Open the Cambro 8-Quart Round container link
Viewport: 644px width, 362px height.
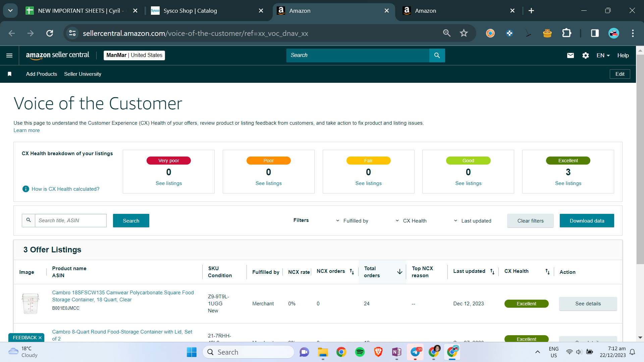122,335
